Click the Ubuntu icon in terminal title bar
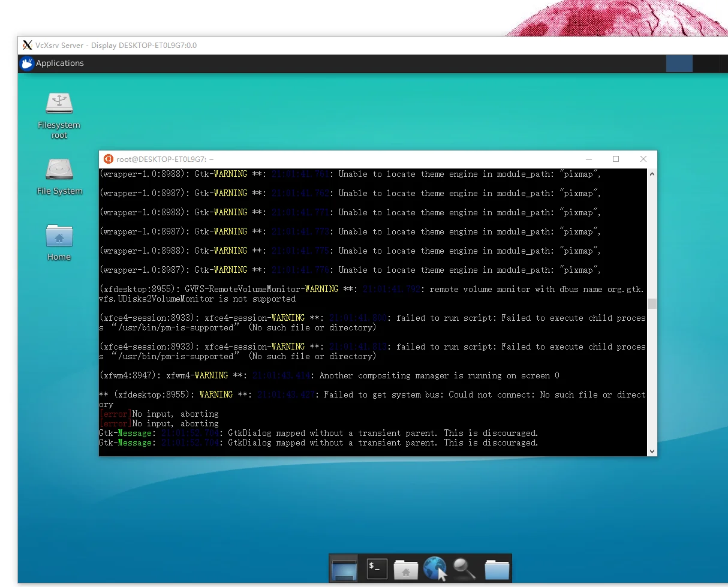Viewport: 728px width, 587px height. click(x=109, y=159)
